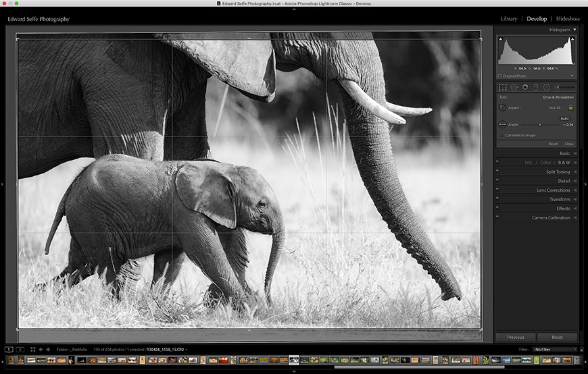
Task: Open the 16 x 10 aspect ratio dropdown
Action: coord(556,107)
